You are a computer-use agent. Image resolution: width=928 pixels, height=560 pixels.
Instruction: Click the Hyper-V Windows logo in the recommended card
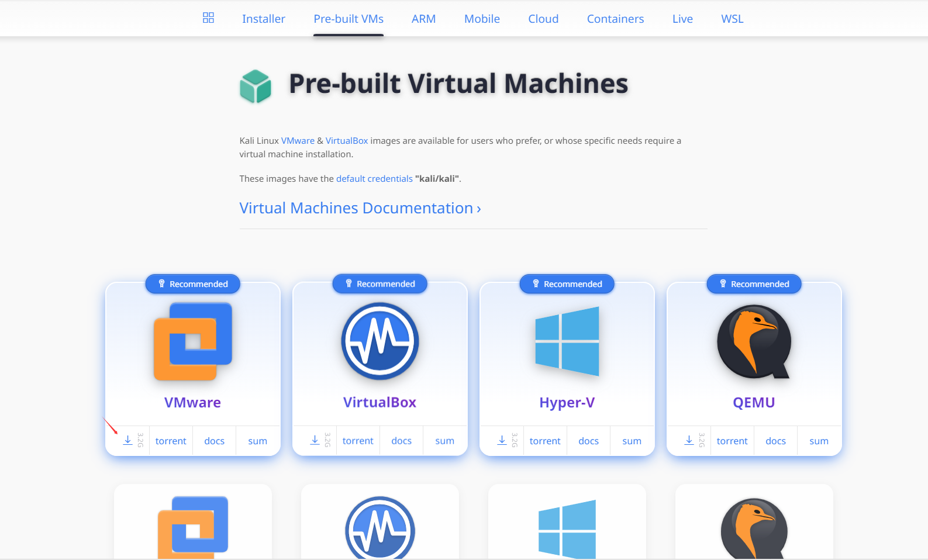(x=567, y=341)
